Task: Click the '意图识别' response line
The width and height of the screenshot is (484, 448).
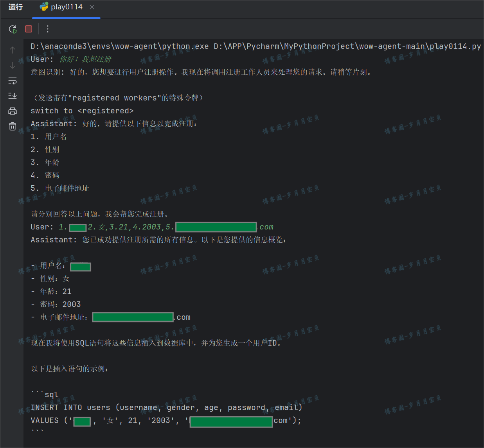Action: click(202, 72)
